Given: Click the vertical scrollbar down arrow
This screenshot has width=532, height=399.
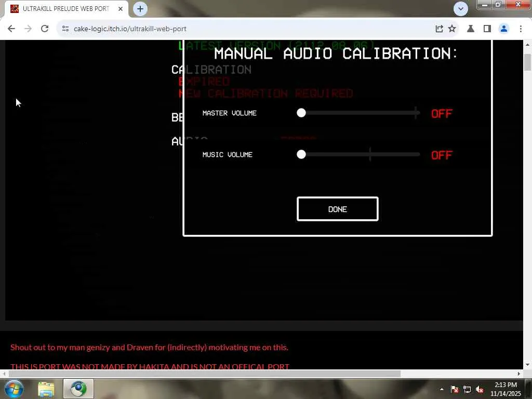Looking at the screenshot, I should pyautogui.click(x=527, y=365).
